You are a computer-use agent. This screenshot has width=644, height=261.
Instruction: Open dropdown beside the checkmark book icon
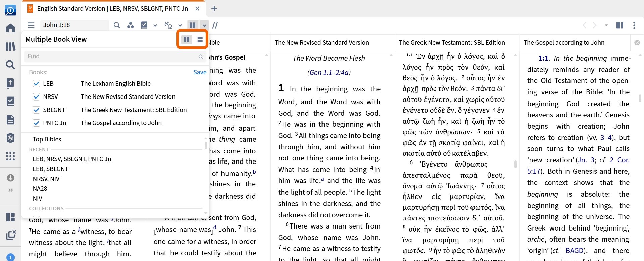(x=155, y=25)
